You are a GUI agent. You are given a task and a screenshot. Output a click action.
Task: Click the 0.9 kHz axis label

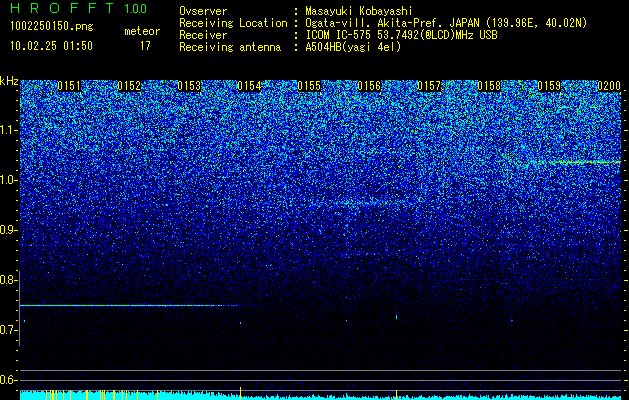8,230
